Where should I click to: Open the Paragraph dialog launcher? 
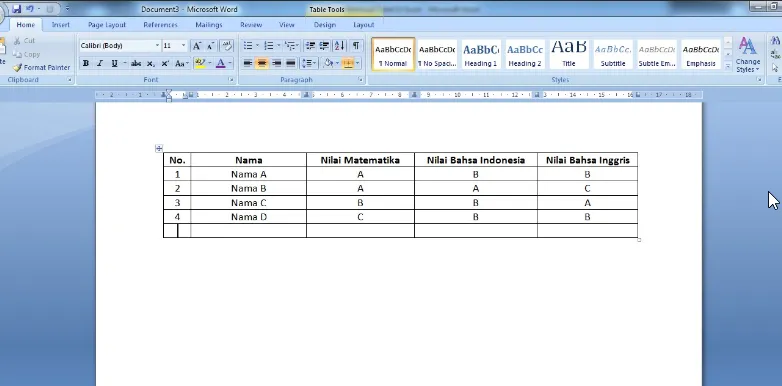tap(360, 80)
